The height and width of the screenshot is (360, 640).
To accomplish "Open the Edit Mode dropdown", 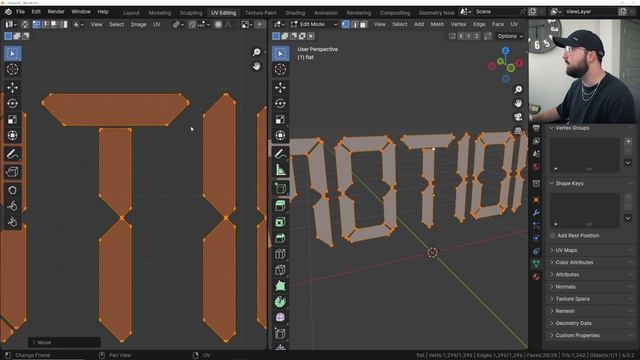I will 313,24.
